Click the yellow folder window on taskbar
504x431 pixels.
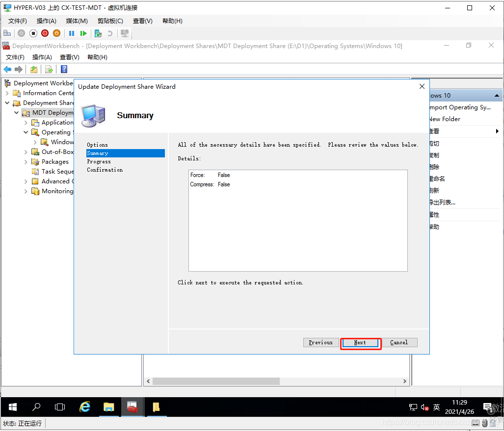pyautogui.click(x=156, y=407)
